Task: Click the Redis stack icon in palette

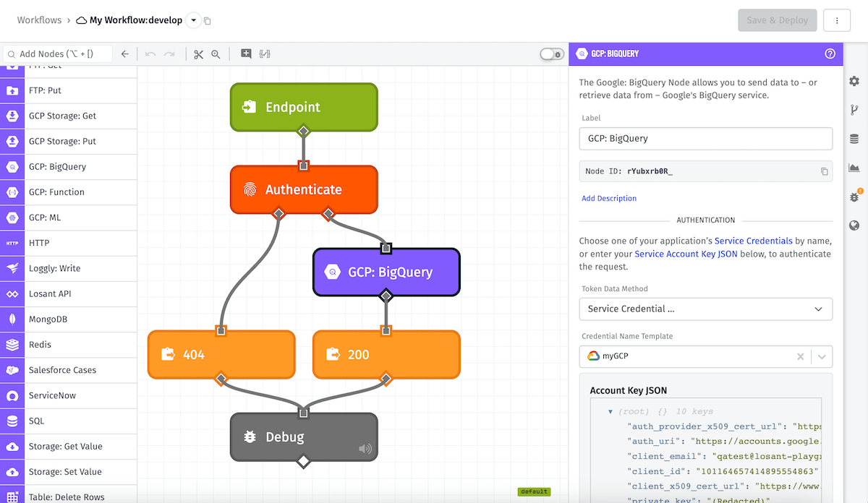Action: [12, 345]
